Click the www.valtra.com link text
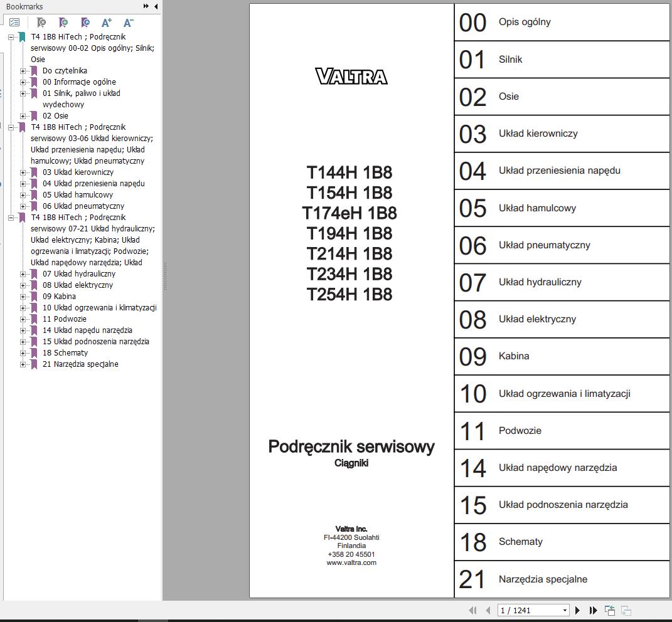 point(351,562)
